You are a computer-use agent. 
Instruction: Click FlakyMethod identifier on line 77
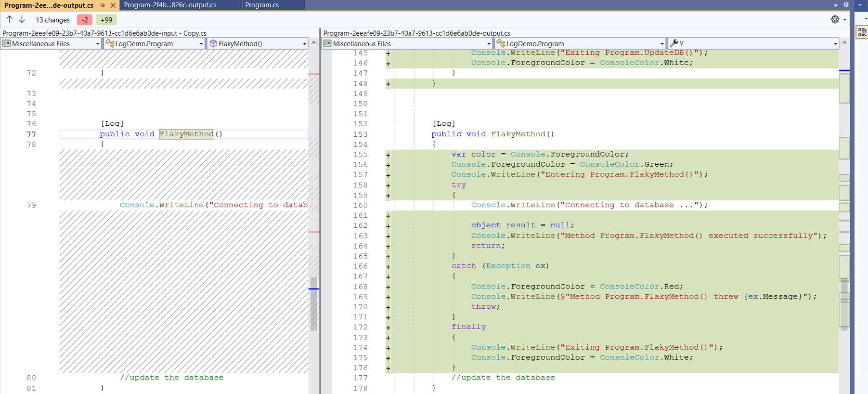click(186, 134)
